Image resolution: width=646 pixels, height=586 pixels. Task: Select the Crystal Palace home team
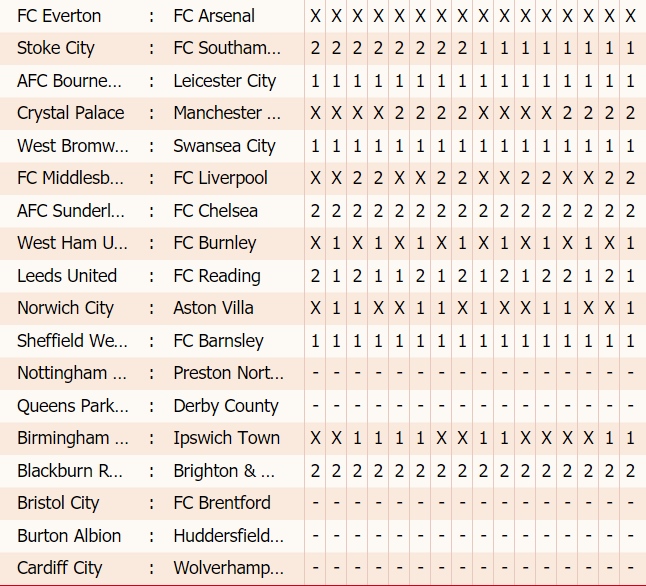[x=70, y=113]
